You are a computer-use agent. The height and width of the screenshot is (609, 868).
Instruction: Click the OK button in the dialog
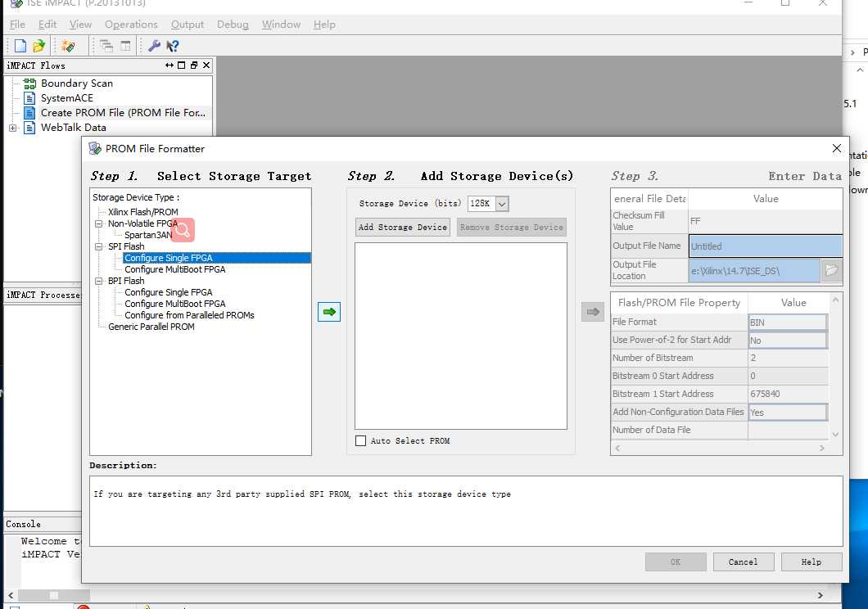[x=676, y=562]
